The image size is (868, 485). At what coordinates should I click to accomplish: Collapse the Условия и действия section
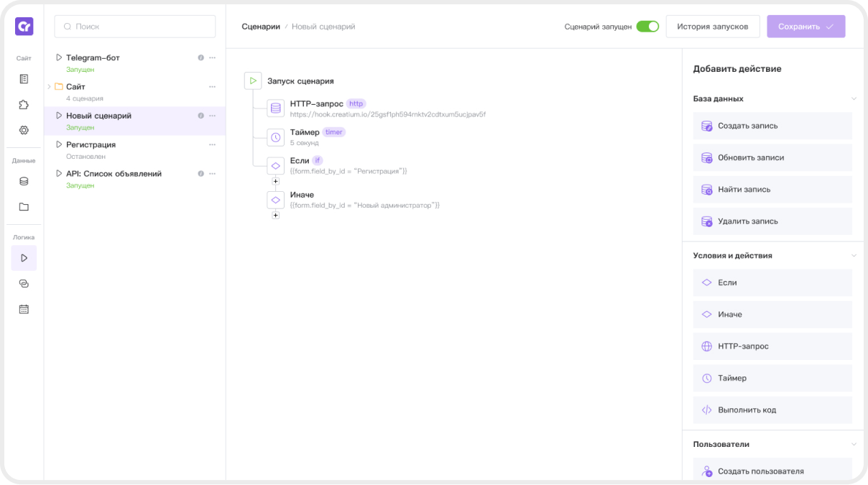pos(854,256)
